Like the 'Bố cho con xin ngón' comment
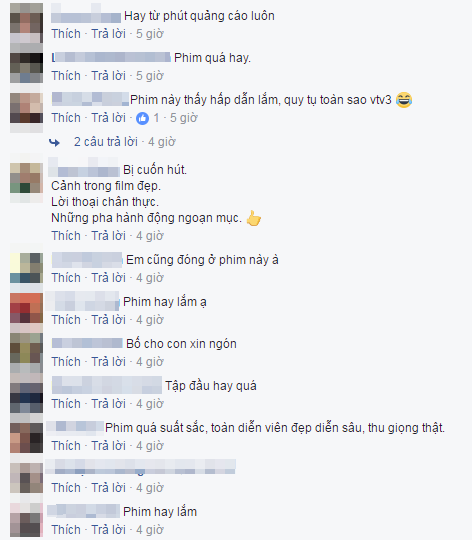This screenshot has width=472, height=540. pos(66,362)
